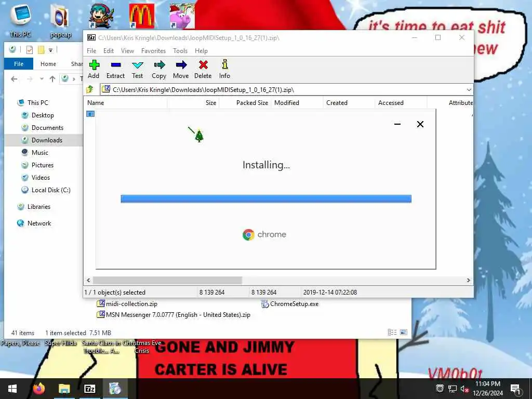The height and width of the screenshot is (399, 532).
Task: Run the Test archive tool
Action: click(x=137, y=69)
